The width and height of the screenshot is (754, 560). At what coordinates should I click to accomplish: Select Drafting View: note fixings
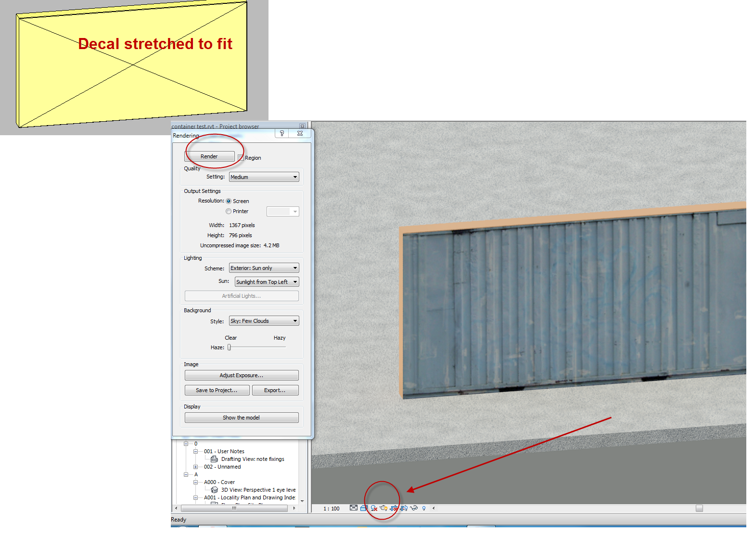coord(253,459)
